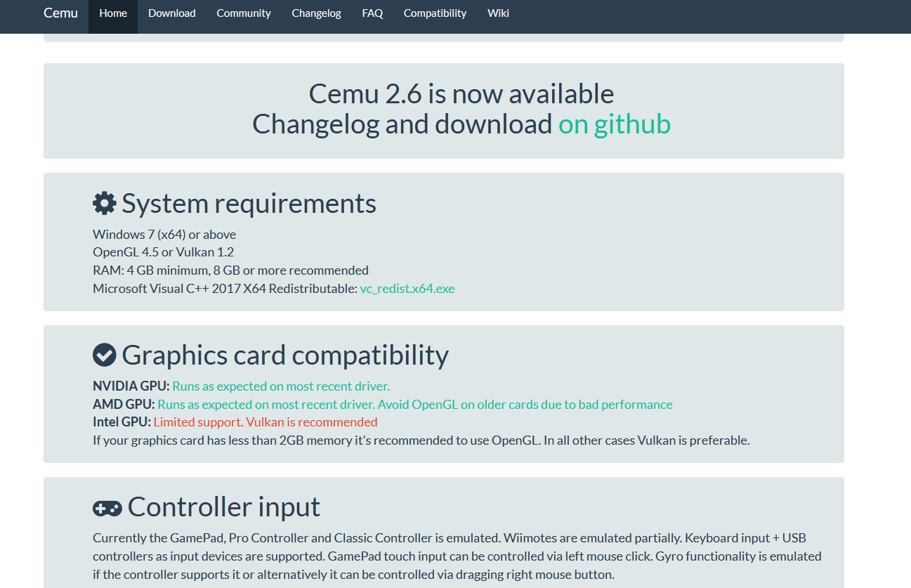Select the 'Cemu 2.6 is now available' heading
The height and width of the screenshot is (588, 911).
[x=461, y=93]
